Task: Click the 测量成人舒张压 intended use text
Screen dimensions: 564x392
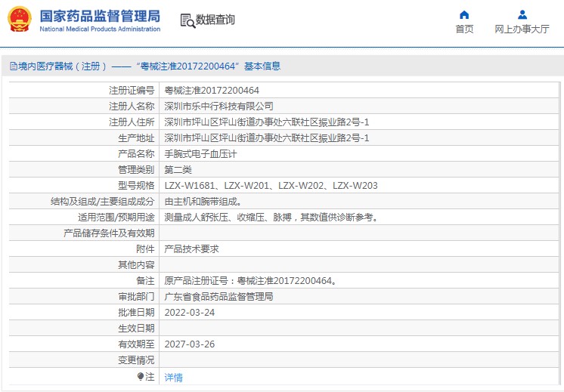Action: click(x=271, y=218)
